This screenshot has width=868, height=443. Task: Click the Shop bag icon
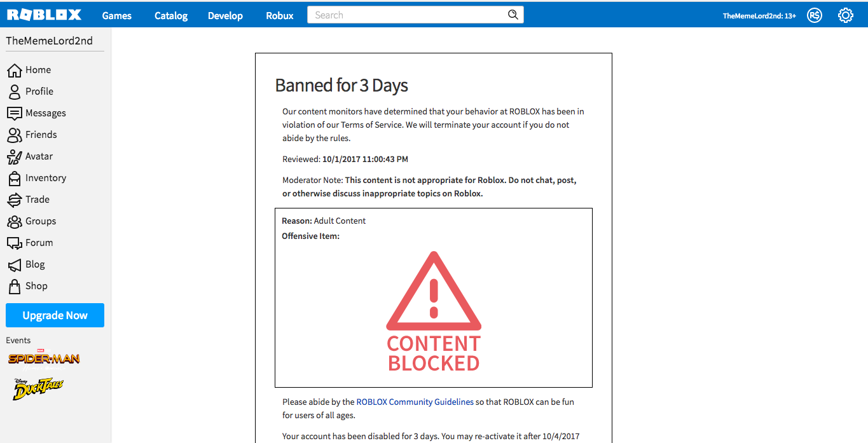click(14, 287)
